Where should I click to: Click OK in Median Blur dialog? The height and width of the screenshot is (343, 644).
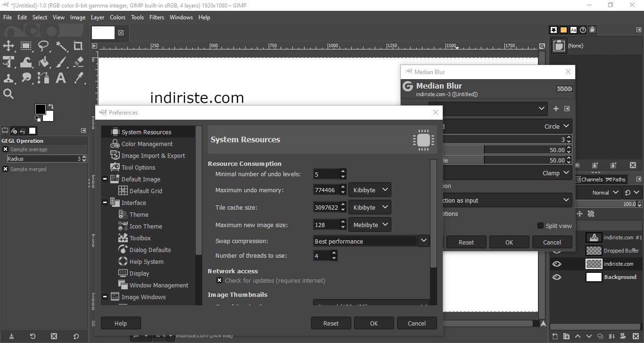509,242
